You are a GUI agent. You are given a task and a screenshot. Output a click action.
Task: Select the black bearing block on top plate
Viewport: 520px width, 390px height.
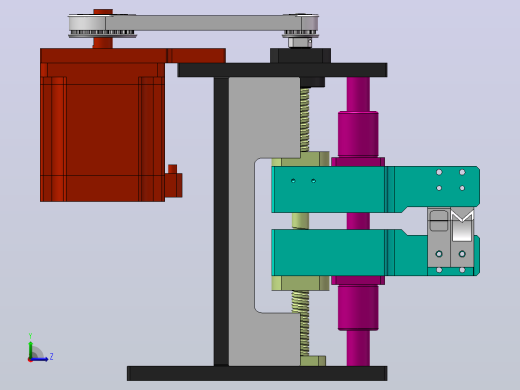click(x=300, y=55)
